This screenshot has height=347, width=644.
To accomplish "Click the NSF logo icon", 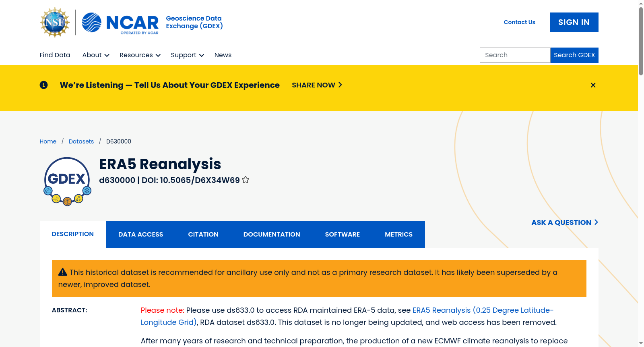I will [55, 22].
